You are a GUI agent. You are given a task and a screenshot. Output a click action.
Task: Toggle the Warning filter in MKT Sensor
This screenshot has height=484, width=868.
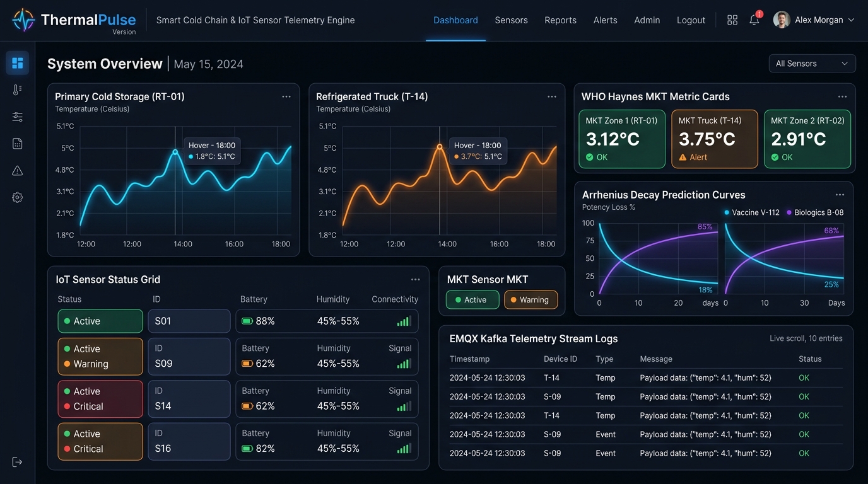click(x=531, y=300)
